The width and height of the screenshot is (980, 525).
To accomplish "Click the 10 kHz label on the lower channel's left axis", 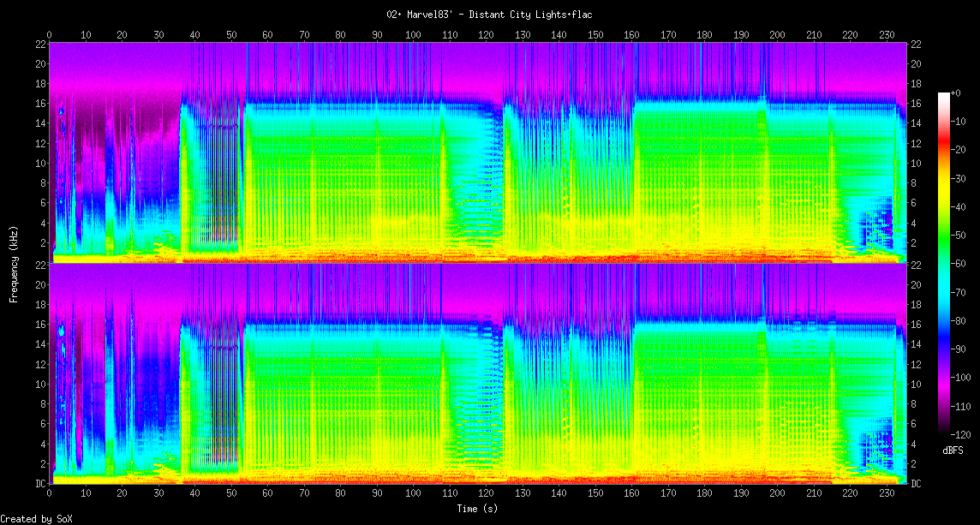I will (40, 385).
